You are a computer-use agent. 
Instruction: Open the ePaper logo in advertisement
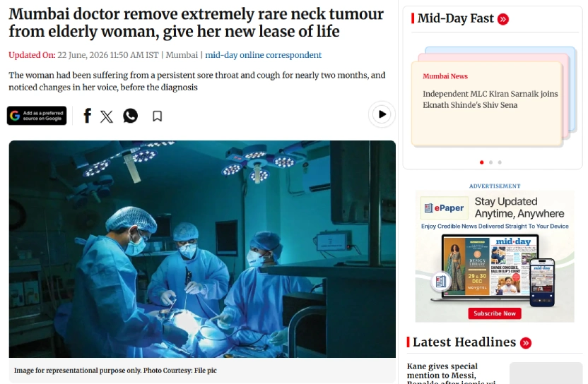click(x=445, y=208)
